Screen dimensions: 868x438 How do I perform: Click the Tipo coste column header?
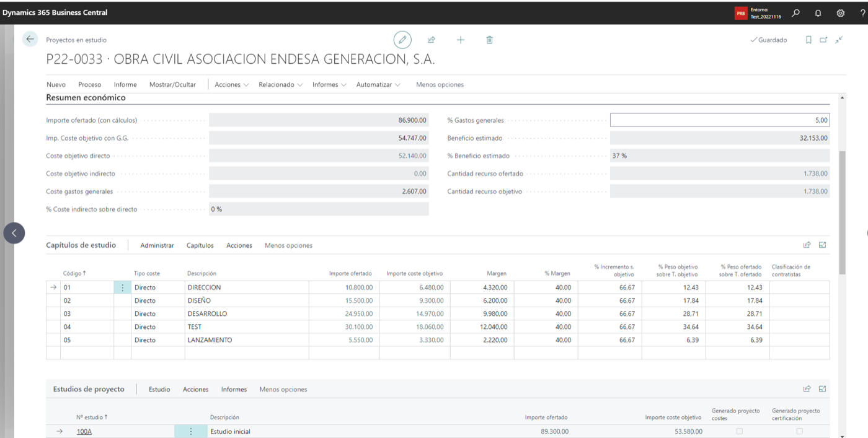click(x=148, y=273)
